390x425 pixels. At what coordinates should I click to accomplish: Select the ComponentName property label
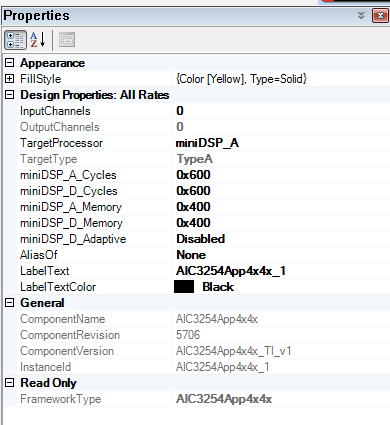(x=62, y=319)
